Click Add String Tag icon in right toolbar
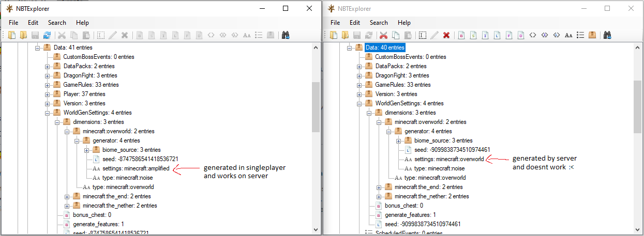 click(x=568, y=35)
